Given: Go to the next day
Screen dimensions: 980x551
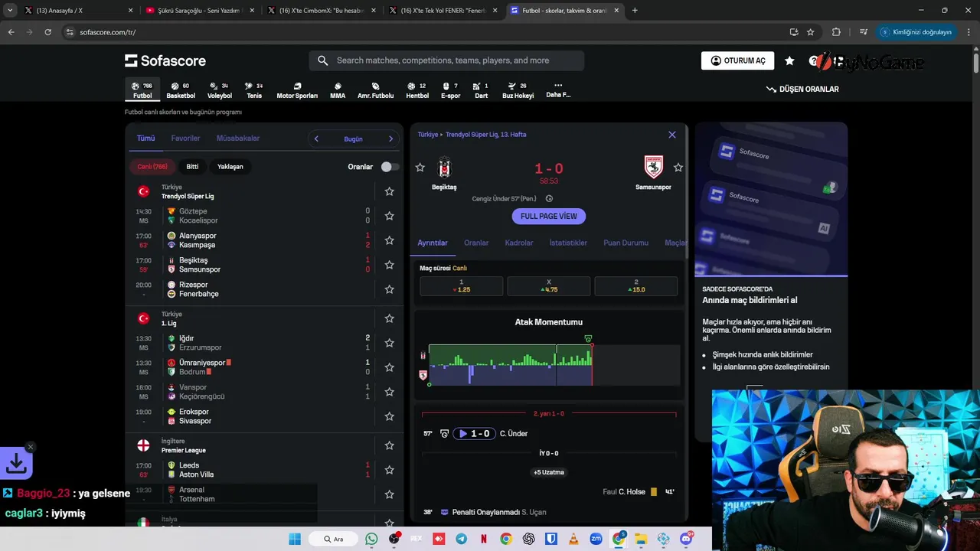Looking at the screenshot, I should click(x=390, y=139).
